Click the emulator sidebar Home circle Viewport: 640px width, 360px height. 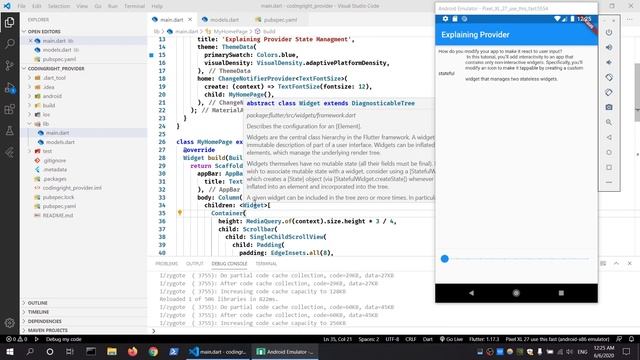point(609,152)
